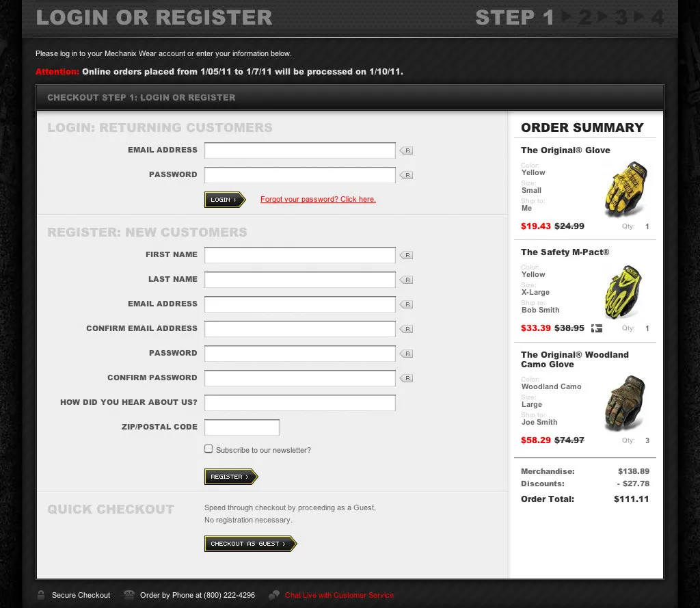Click the Order by Phone number text
The image size is (700, 608).
pyautogui.click(x=198, y=595)
